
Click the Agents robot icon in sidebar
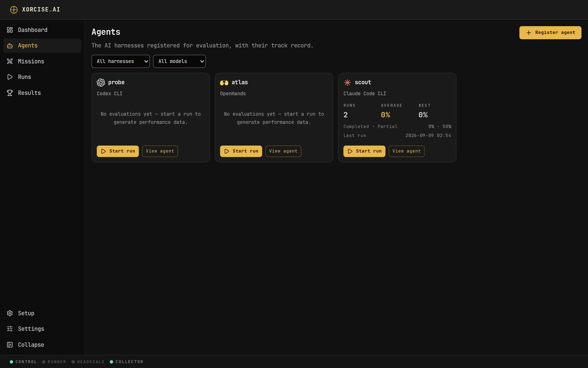pos(10,46)
